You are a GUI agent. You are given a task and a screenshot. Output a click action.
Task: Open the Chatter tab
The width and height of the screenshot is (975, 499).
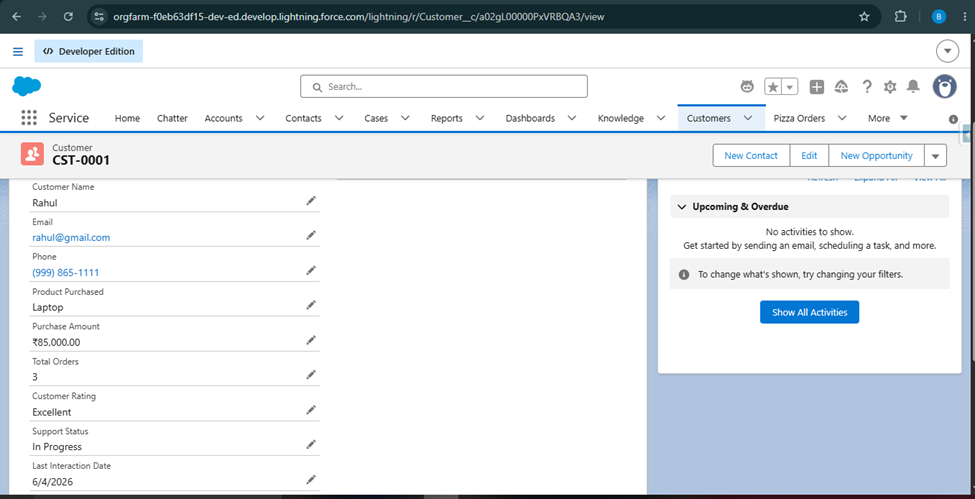172,118
